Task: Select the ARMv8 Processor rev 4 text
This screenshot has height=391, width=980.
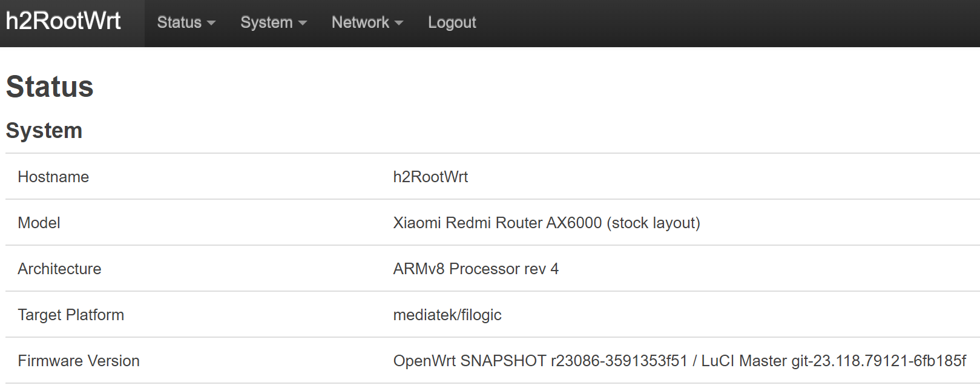Action: (x=476, y=269)
